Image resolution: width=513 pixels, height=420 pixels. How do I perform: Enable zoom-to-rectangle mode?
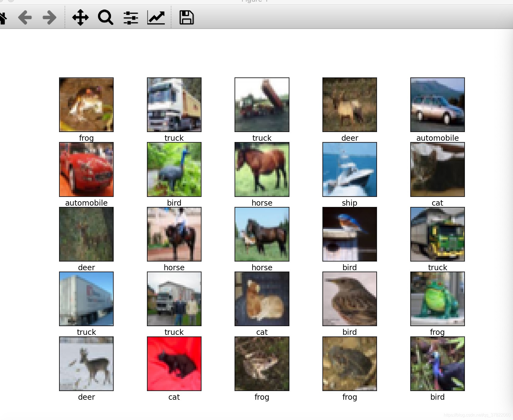[x=105, y=17]
